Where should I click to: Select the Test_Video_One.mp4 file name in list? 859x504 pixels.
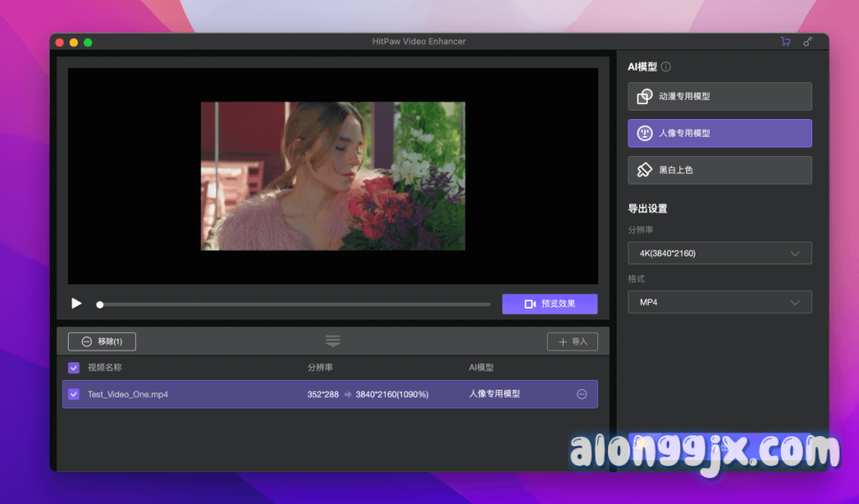tap(128, 394)
